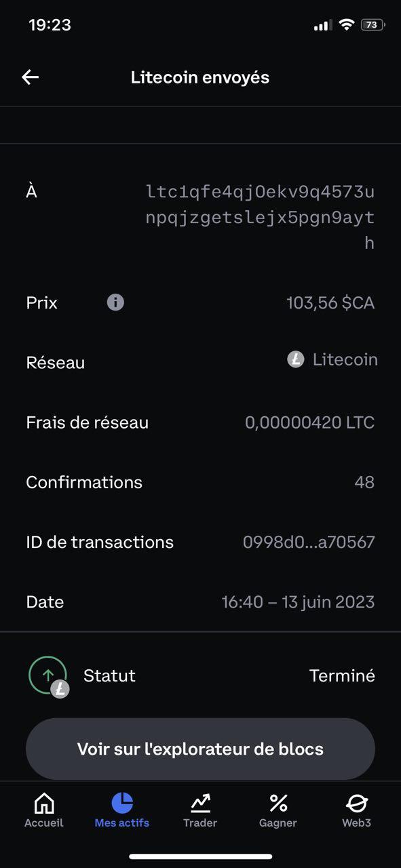
Task: Tap the battery indicator in status bar
Action: (373, 25)
